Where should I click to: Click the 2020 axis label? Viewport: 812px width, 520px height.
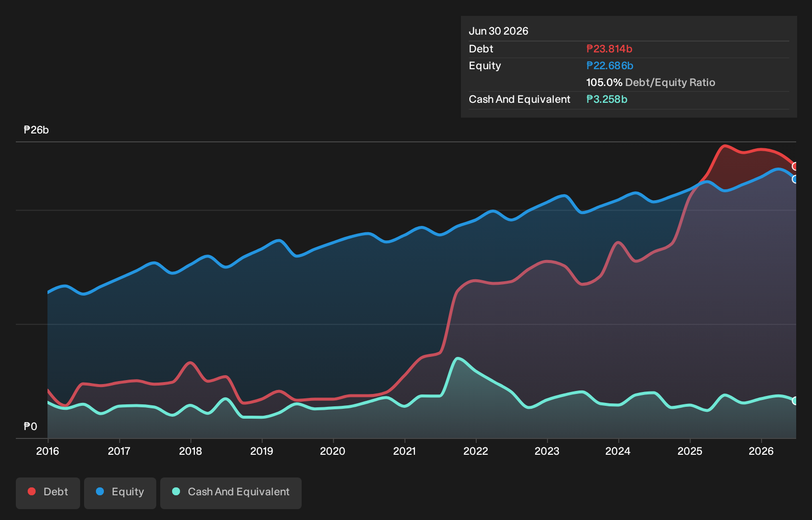333,451
